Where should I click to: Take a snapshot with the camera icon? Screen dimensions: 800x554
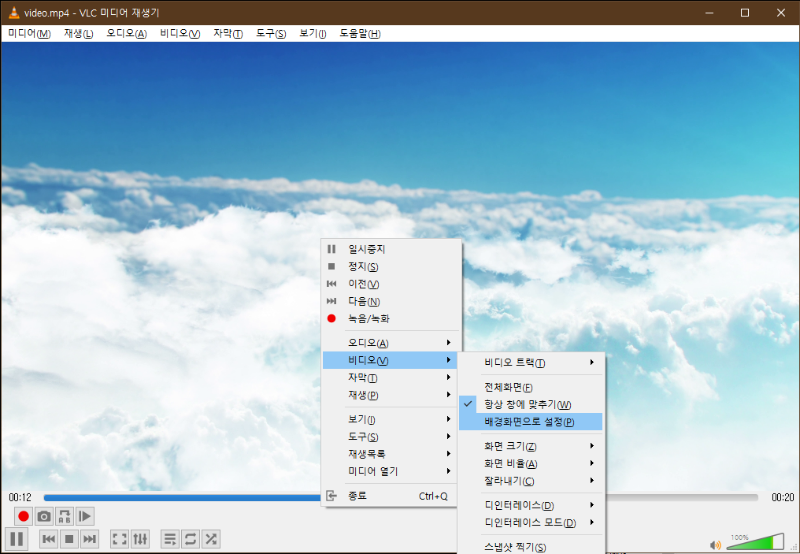[44, 516]
